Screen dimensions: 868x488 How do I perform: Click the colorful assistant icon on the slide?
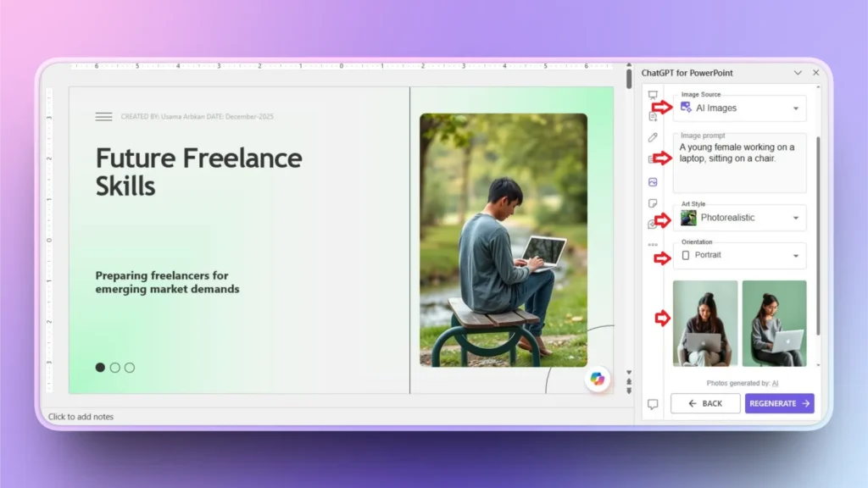coord(598,380)
